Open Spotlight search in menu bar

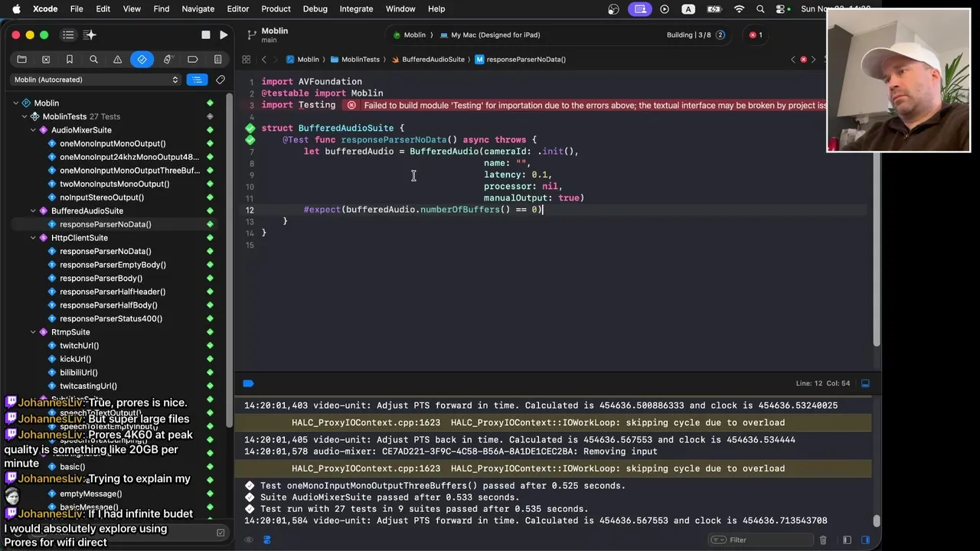click(760, 8)
